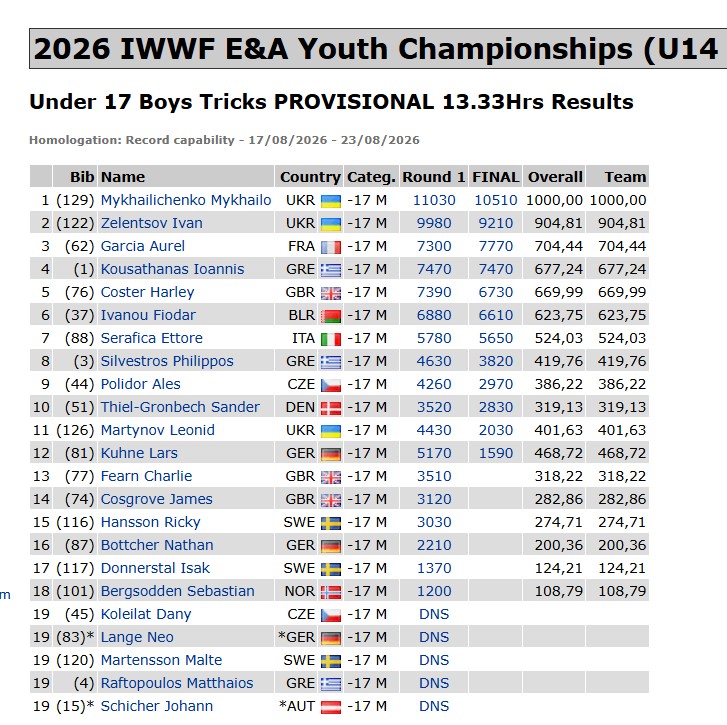Click the Round 1 column header
727x725 pixels.
434,177
